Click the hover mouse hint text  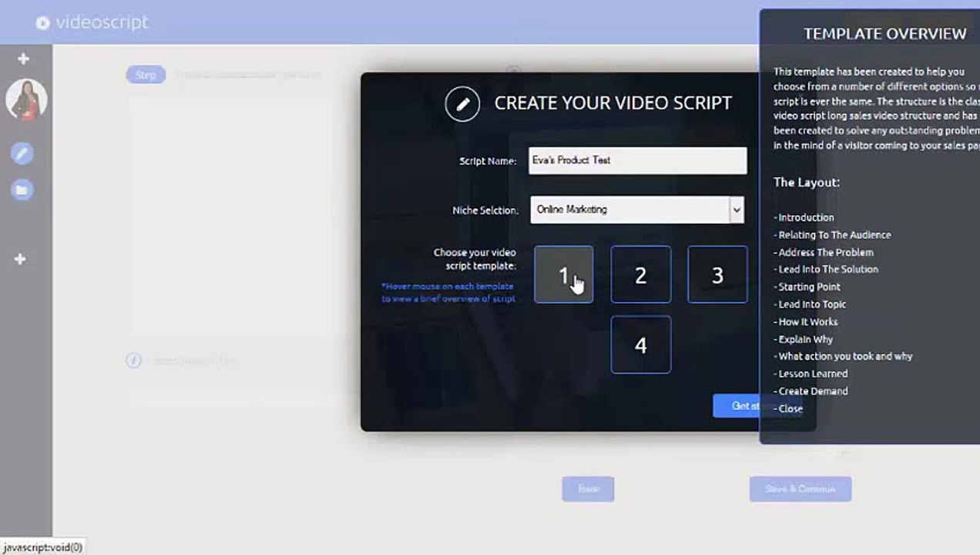pos(448,292)
